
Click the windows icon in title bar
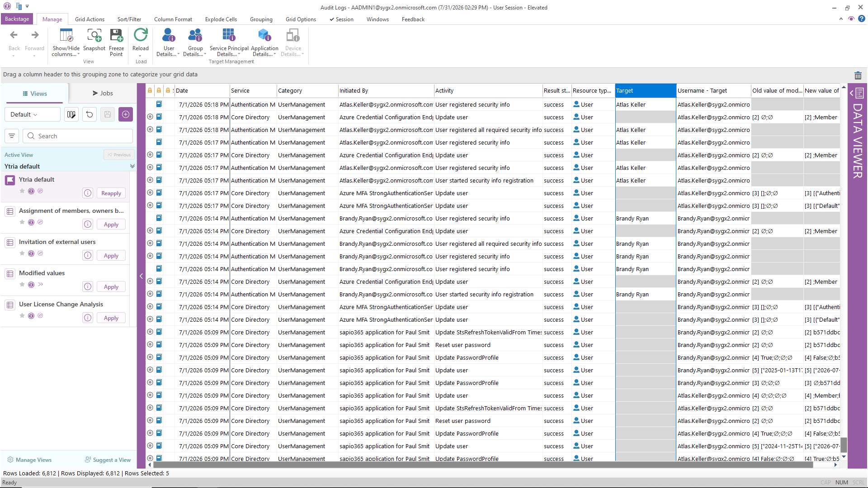19,6
